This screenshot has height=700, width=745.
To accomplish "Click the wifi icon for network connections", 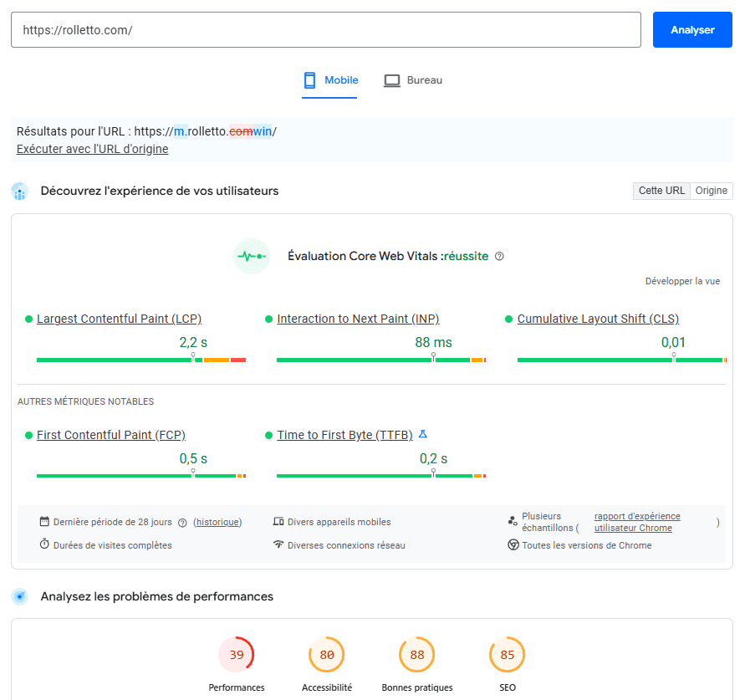I will click(x=278, y=544).
